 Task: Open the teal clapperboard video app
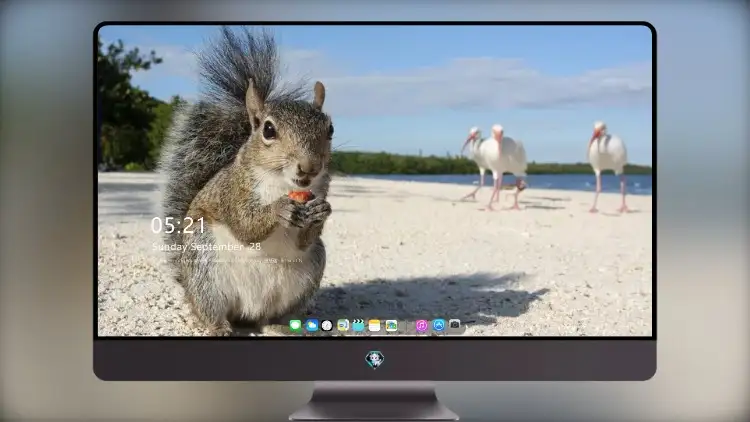point(358,326)
